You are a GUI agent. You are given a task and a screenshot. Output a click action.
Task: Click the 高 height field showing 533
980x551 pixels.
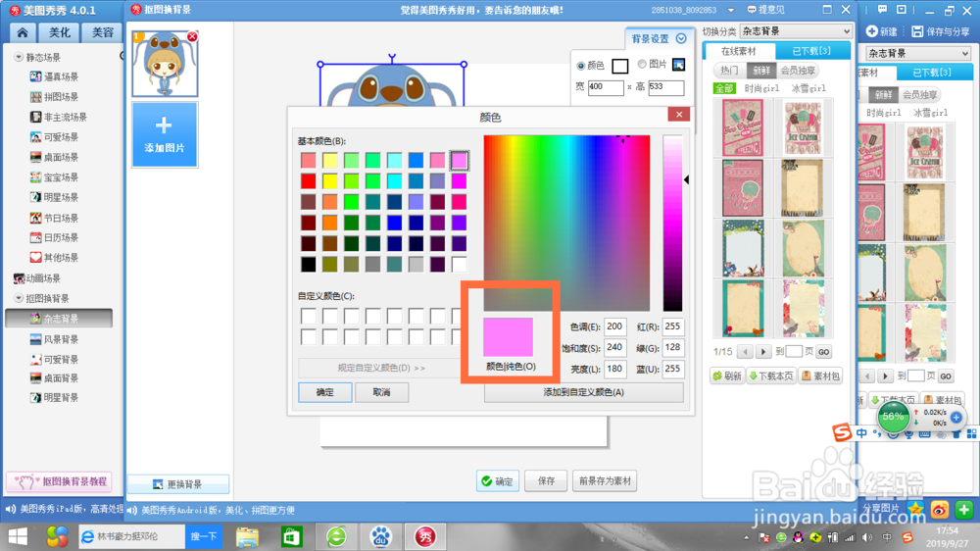coord(665,87)
